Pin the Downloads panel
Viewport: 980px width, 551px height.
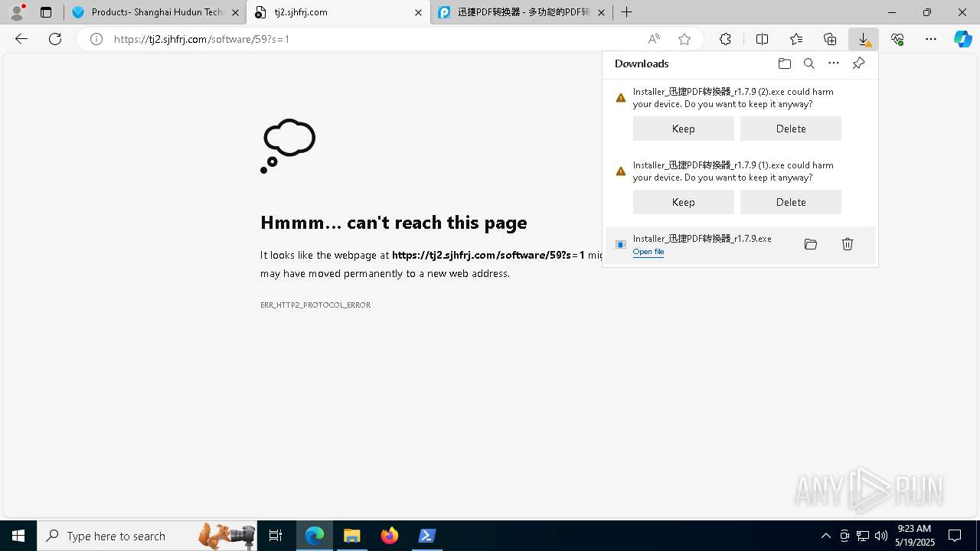pos(858,64)
